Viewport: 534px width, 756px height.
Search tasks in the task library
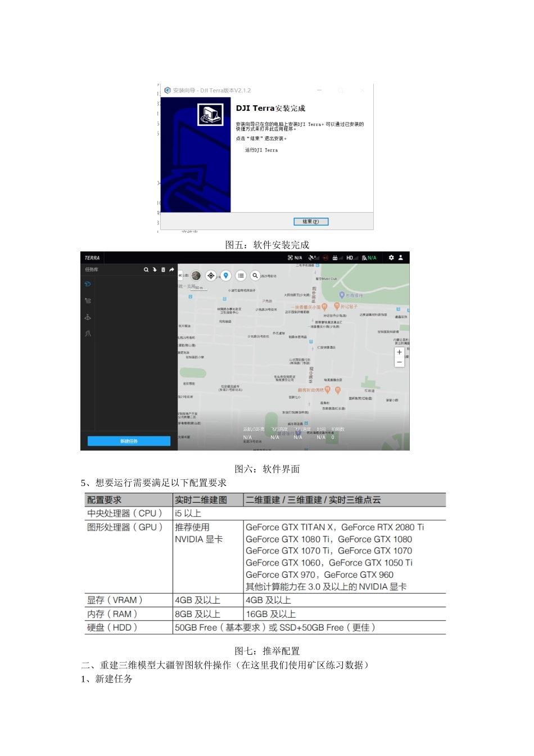pos(146,270)
